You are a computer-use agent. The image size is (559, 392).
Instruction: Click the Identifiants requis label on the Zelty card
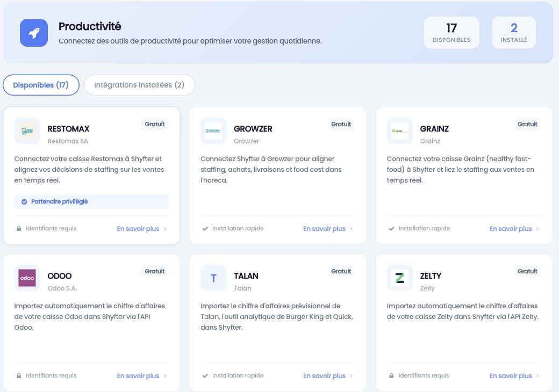424,376
